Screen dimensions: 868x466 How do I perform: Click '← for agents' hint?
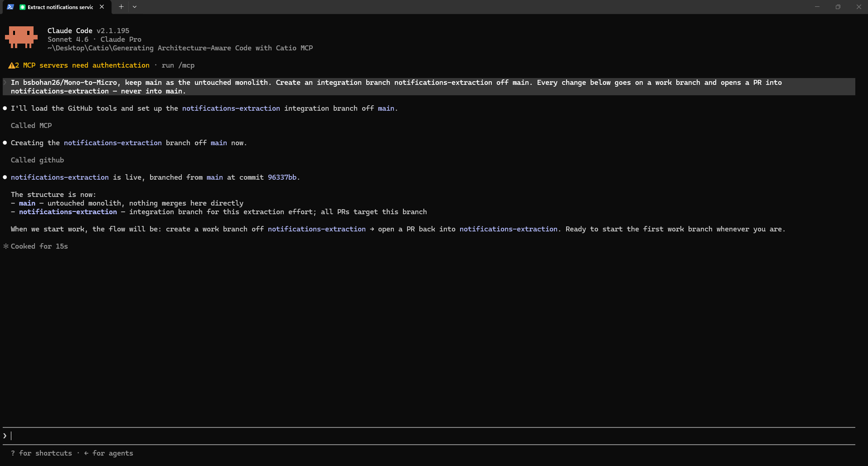(x=109, y=453)
